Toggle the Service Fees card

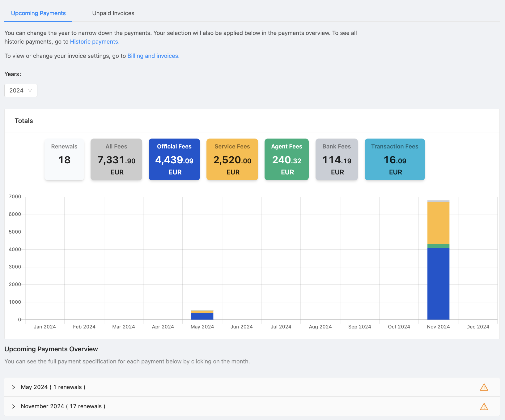(x=232, y=159)
